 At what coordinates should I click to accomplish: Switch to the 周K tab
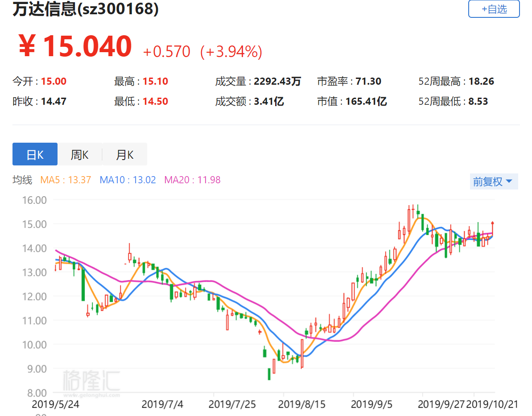[80, 154]
